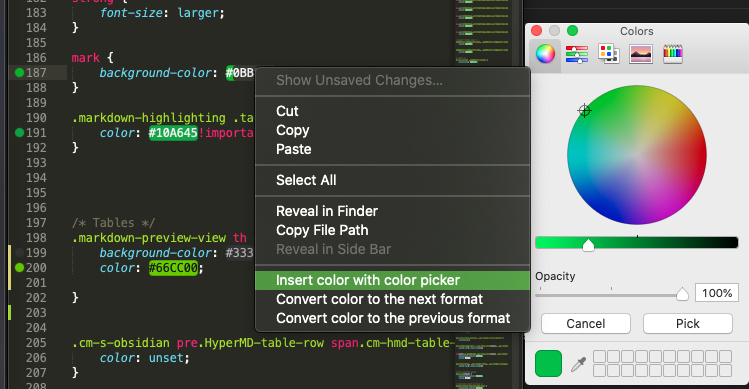Screen dimensions: 749x389
Task: Choose Cut from the context menu
Action: [393, 111]
